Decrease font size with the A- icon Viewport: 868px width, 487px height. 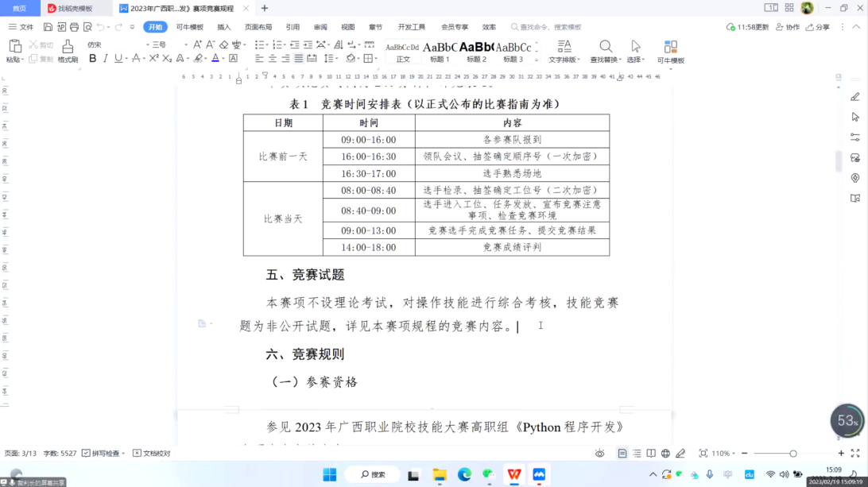click(211, 44)
